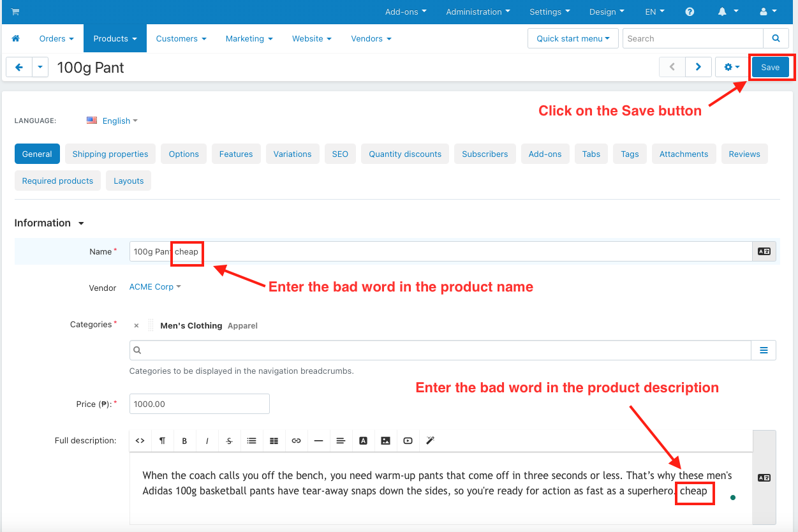Switch to Required products tab
Viewport: 798px width, 532px height.
(x=57, y=181)
